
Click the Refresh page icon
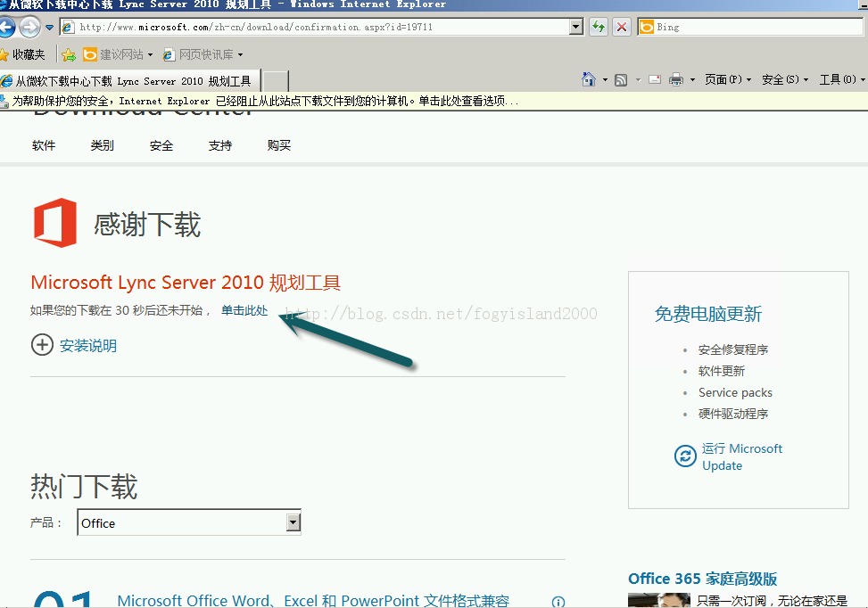point(599,27)
